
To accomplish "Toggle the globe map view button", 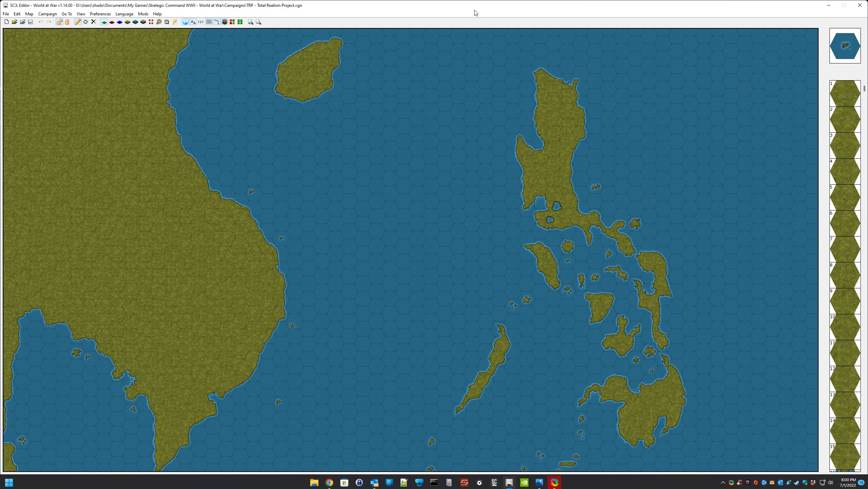I will (185, 22).
